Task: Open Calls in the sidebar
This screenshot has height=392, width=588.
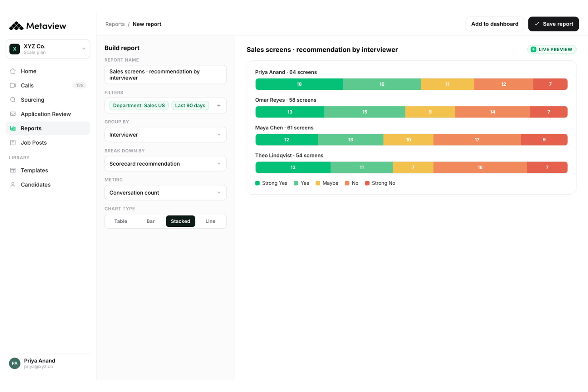Action: (x=48, y=85)
